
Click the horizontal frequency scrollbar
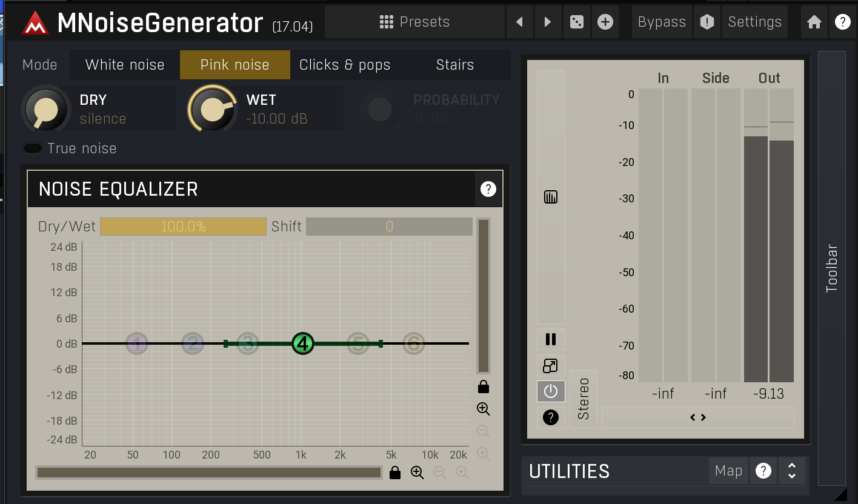(x=209, y=472)
